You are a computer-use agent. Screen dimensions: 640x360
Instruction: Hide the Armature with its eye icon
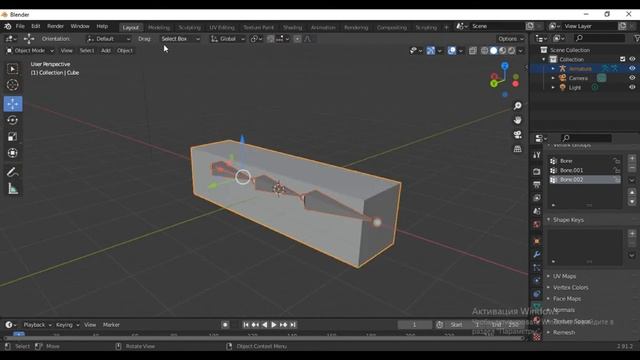632,69
